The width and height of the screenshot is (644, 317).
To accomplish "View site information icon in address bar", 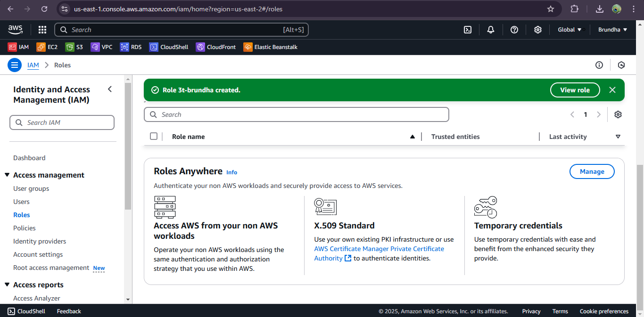I will [65, 9].
